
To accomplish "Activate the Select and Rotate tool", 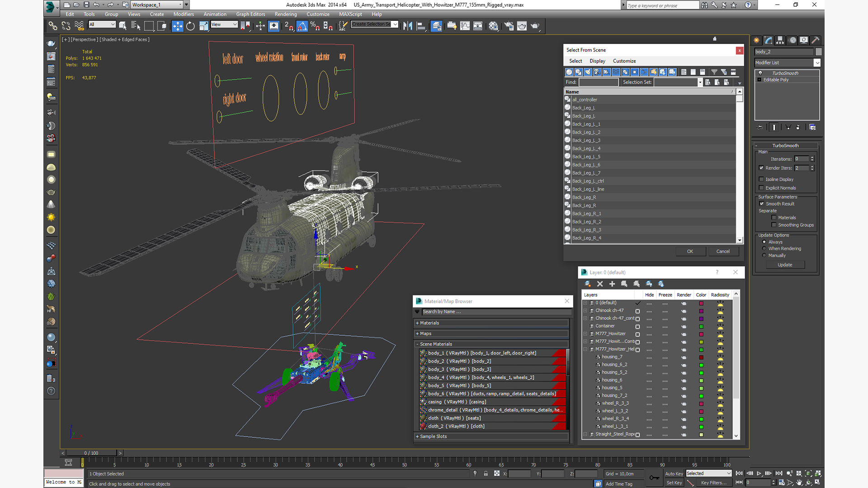I will pyautogui.click(x=190, y=26).
